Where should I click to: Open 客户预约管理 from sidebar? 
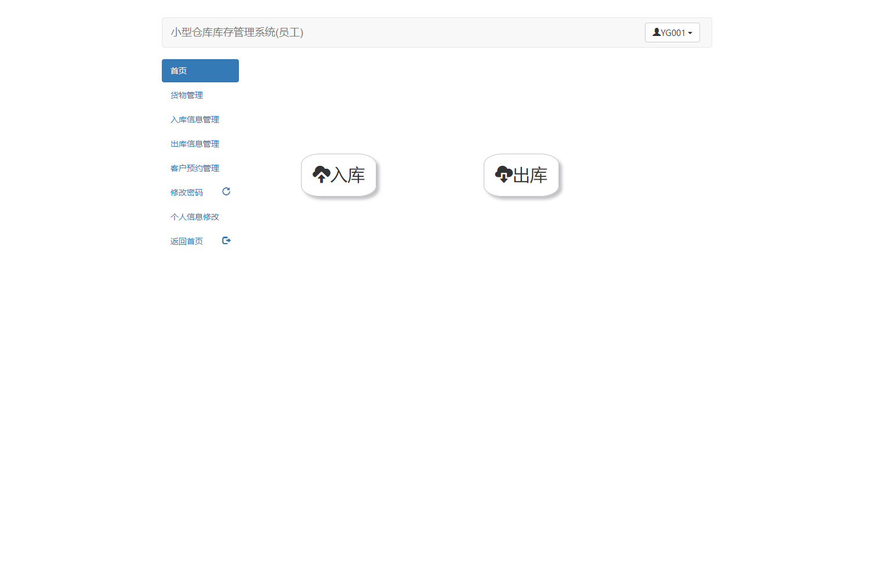click(200, 168)
